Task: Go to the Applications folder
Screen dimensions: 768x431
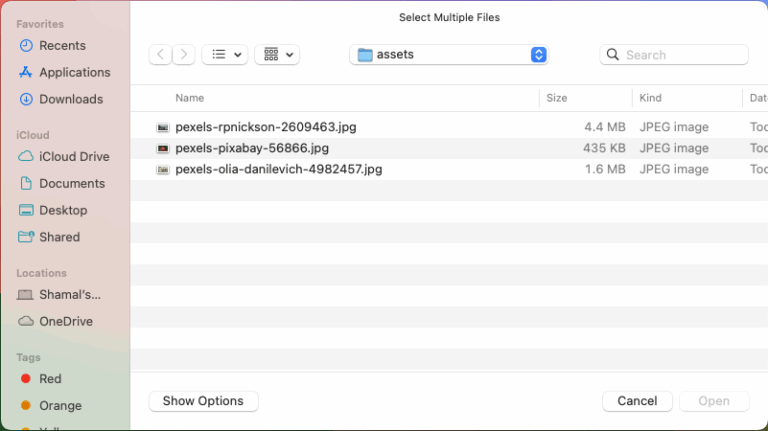Action: coord(65,72)
